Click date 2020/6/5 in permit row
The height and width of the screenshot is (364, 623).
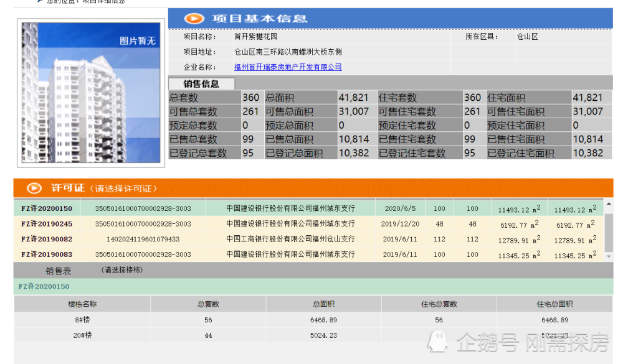point(400,208)
